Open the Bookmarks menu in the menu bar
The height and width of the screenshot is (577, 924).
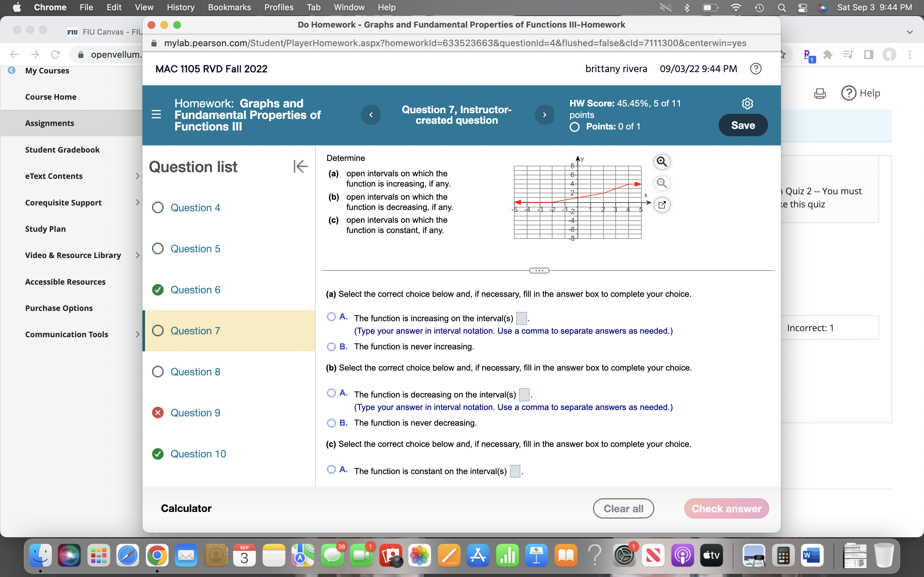[x=229, y=7]
